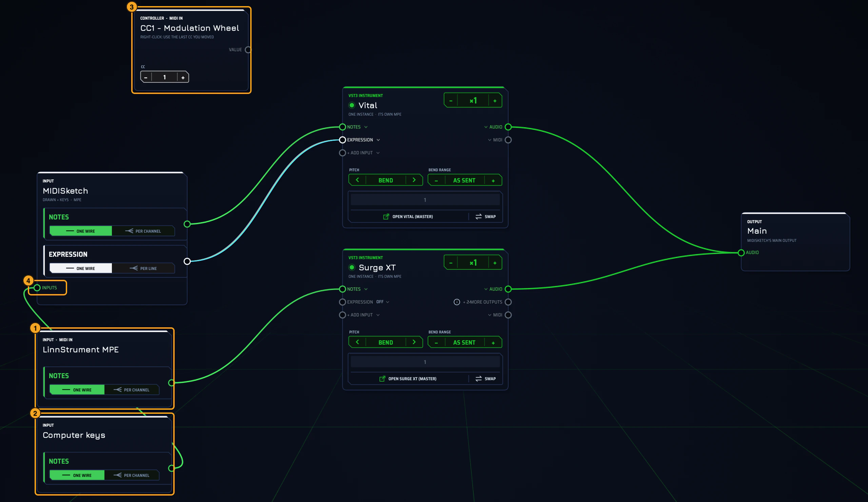
Task: Click MIDISketch EXPRESSION output port
Action: click(x=187, y=261)
